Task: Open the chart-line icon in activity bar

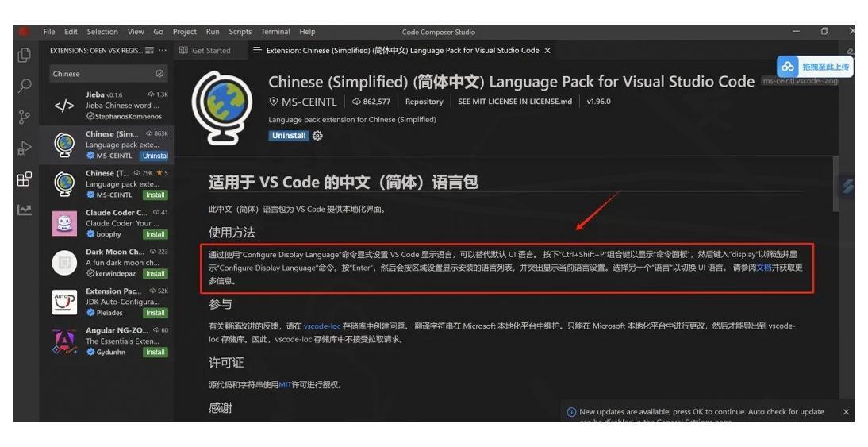Action: coord(25,210)
